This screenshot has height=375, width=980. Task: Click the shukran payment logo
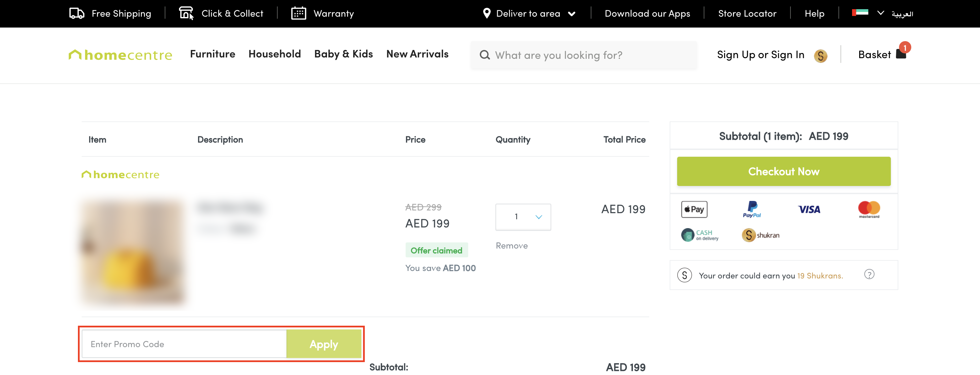(761, 235)
